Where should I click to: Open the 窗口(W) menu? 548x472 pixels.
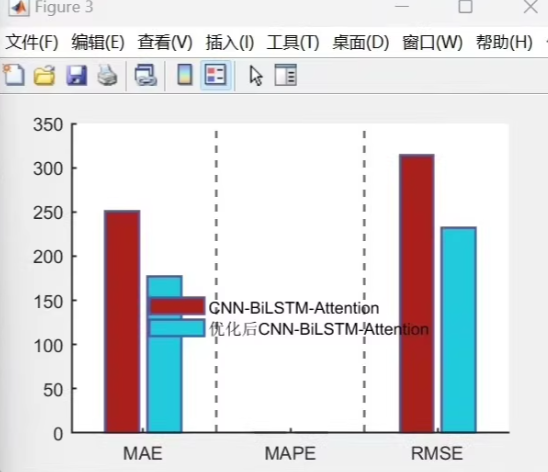click(x=432, y=42)
